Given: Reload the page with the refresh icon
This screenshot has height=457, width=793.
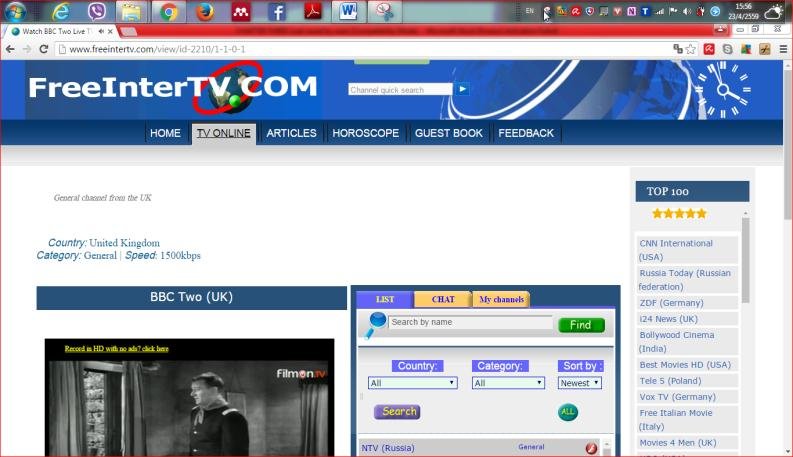Looking at the screenshot, I should (x=43, y=49).
